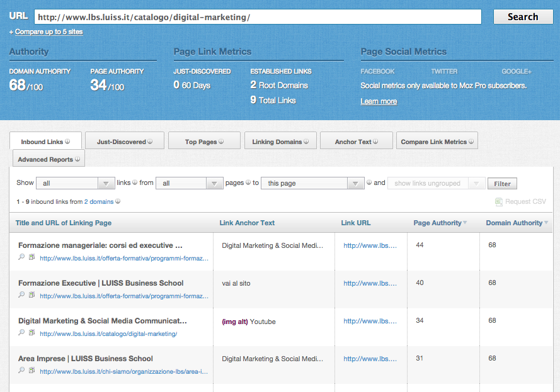The width and height of the screenshot is (560, 392).
Task: Click the Domain Authority column header text
Action: click(514, 223)
